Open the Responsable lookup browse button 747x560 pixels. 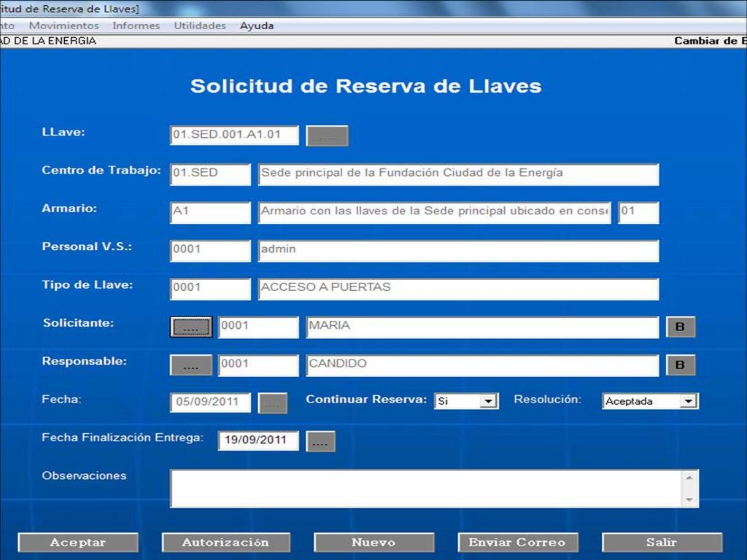(191, 365)
